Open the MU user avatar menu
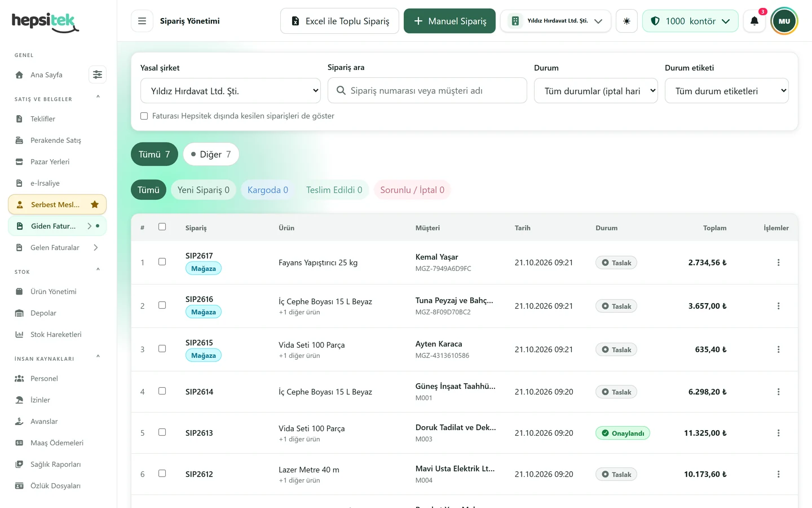Image resolution: width=812 pixels, height=508 pixels. point(784,21)
